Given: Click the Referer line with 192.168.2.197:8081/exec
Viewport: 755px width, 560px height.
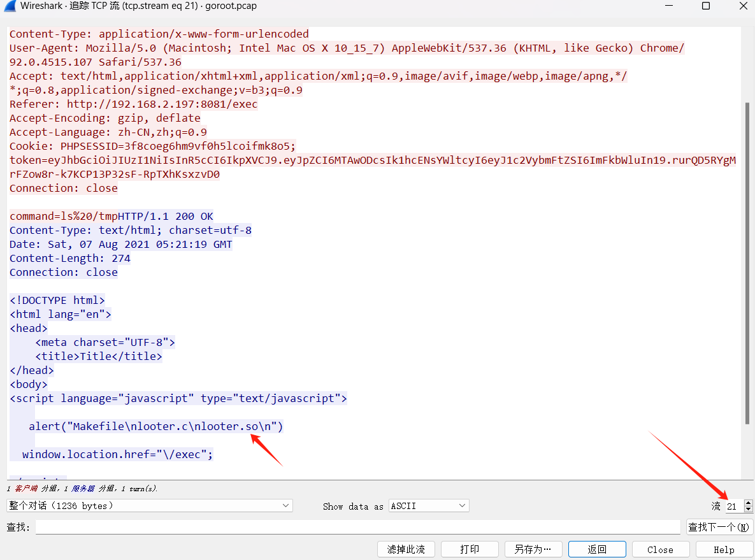Looking at the screenshot, I should 133,104.
